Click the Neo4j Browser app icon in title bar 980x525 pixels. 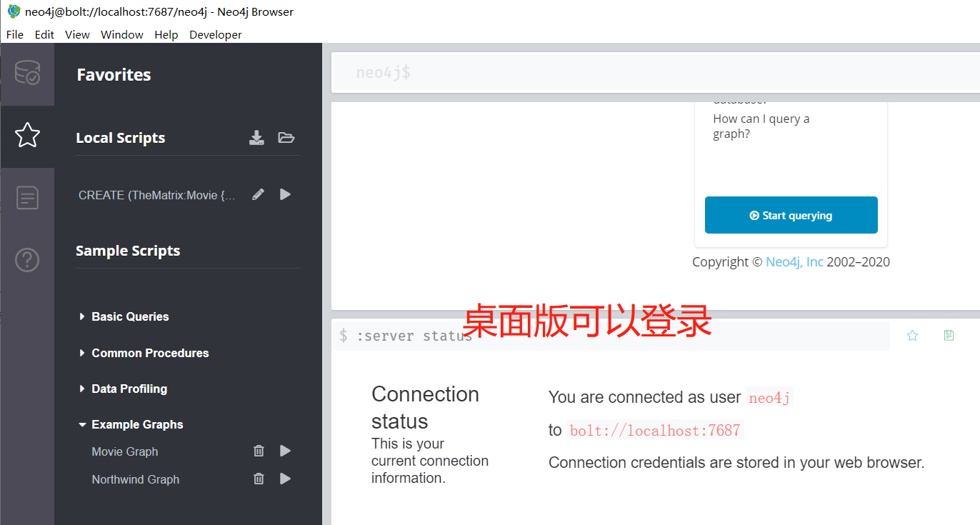click(14, 11)
